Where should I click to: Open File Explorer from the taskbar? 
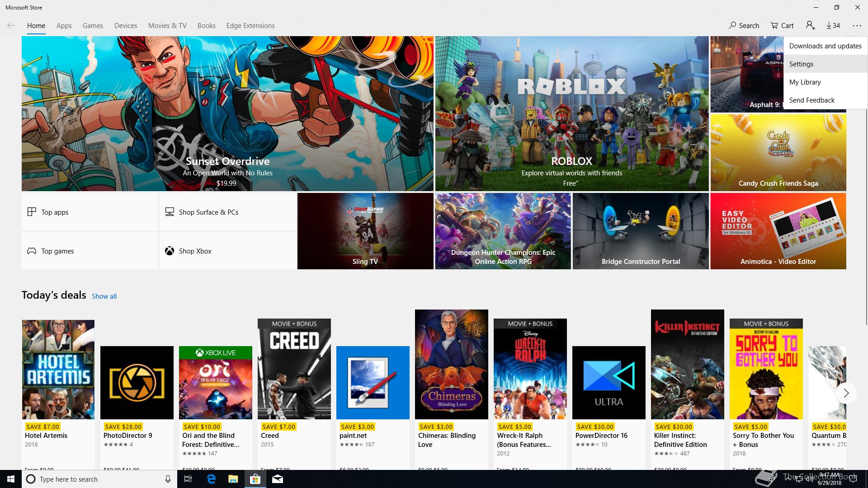coord(233,479)
